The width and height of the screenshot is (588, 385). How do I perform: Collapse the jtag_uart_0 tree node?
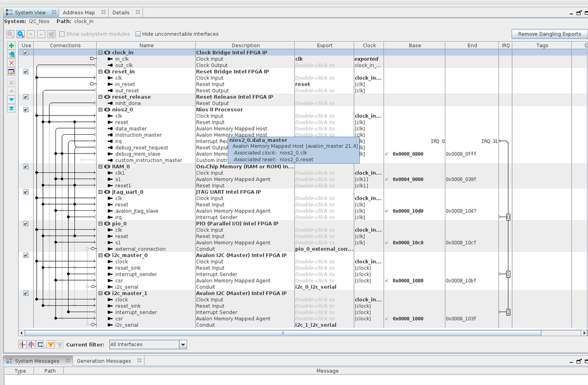(101, 192)
